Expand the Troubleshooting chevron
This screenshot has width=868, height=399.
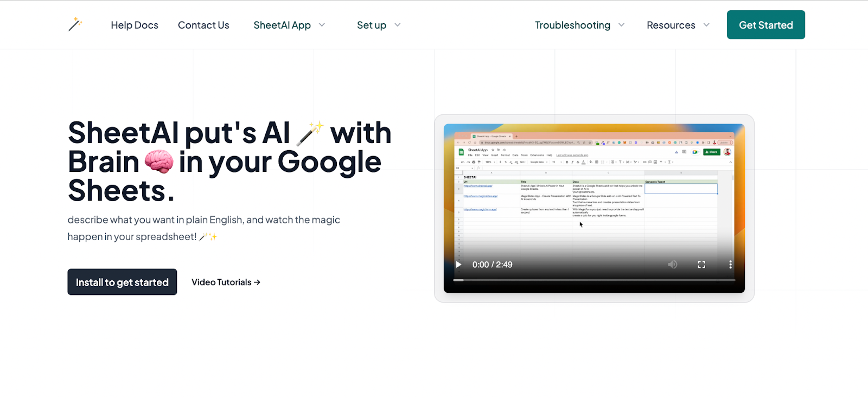(622, 25)
